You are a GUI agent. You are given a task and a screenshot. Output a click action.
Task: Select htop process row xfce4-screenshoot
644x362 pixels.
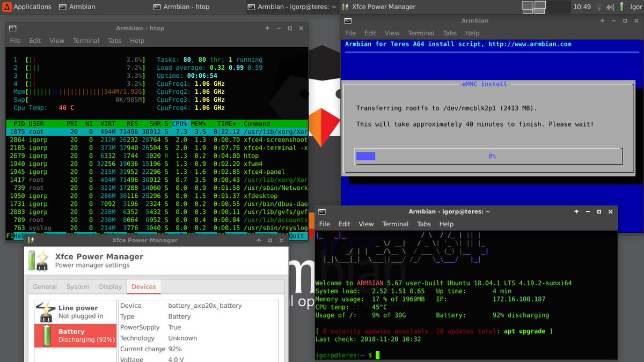pos(157,140)
